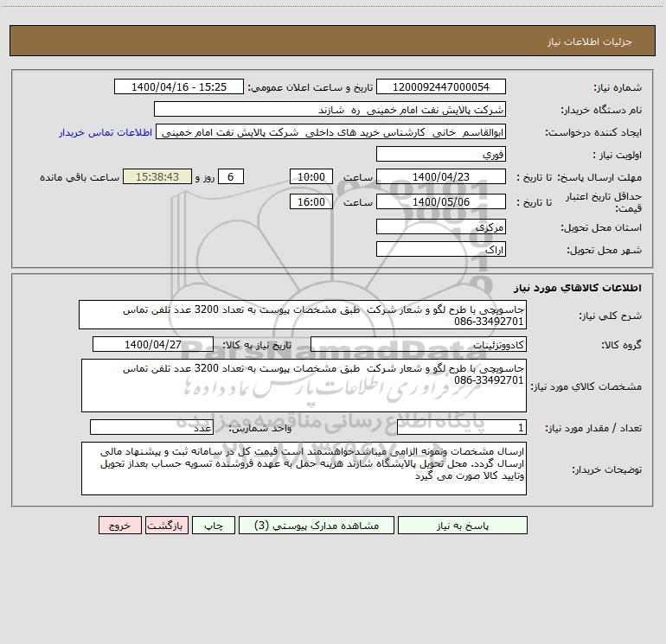Click the ایجاد کننده درخواست label
The image size is (666, 644).
[x=593, y=132]
